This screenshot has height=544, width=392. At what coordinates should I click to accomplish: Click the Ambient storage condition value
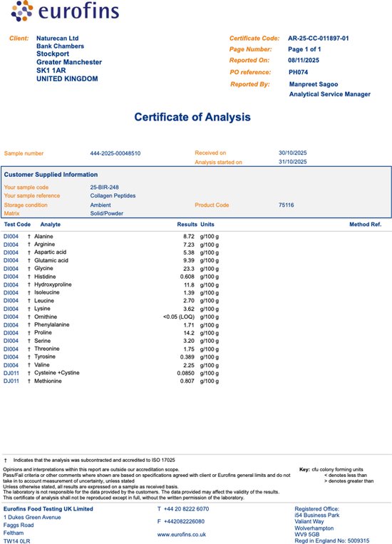(100, 205)
